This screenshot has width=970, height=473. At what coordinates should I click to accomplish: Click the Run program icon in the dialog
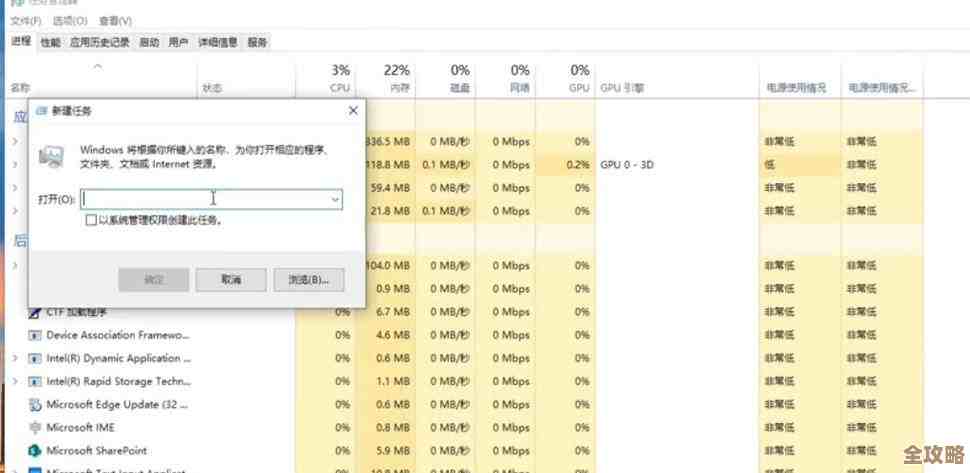(51, 157)
